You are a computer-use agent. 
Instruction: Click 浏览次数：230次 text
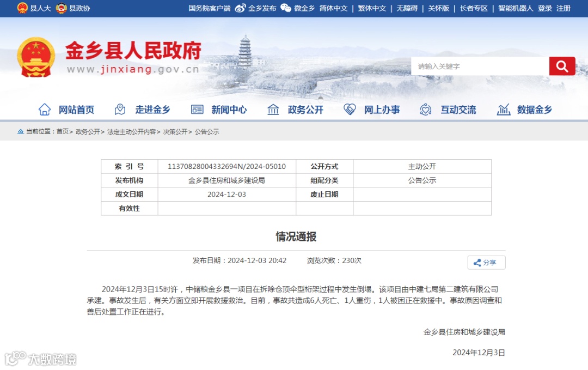pyautogui.click(x=334, y=260)
